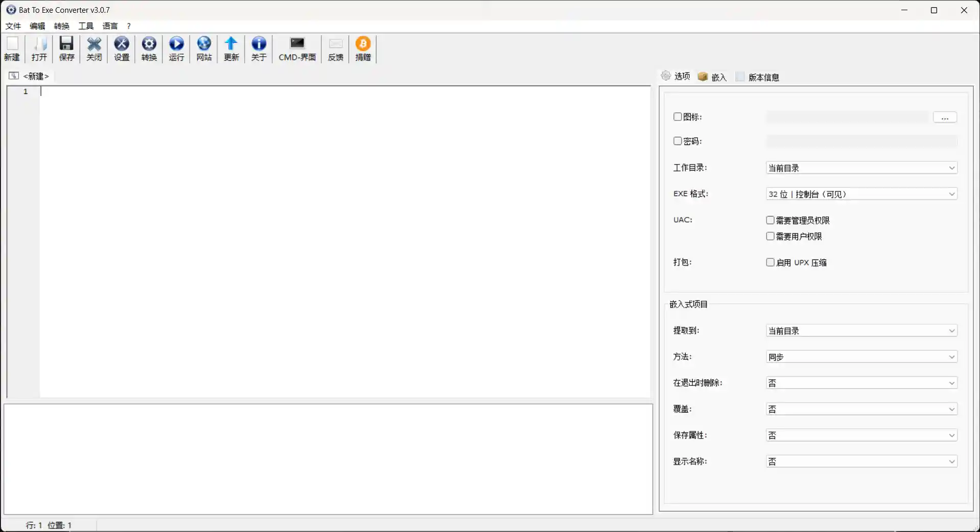This screenshot has width=980, height=532.
Task: Check 需要管理员权限 UAC option
Action: point(770,220)
